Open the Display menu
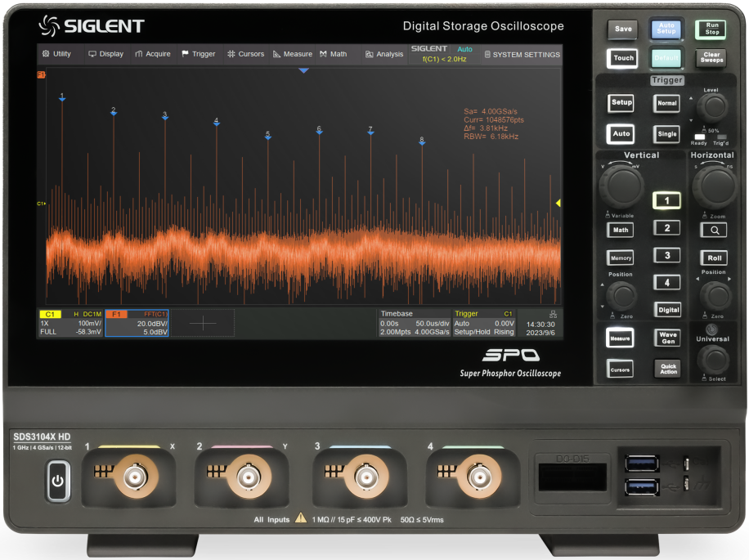The height and width of the screenshot is (560, 749). (106, 54)
